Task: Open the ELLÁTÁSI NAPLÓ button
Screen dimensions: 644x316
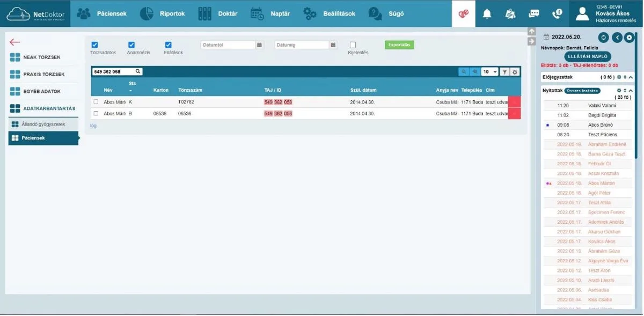Action: pyautogui.click(x=587, y=56)
